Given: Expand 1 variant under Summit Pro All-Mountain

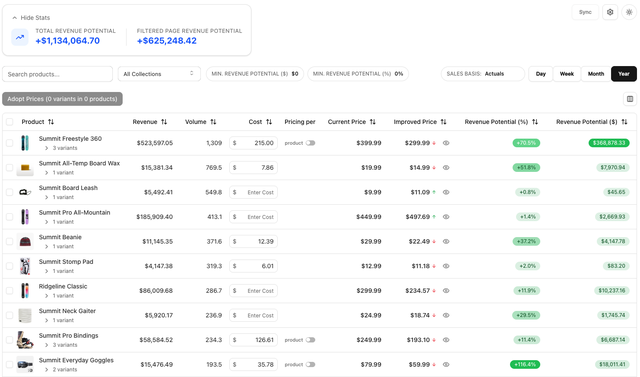Looking at the screenshot, I should [60, 222].
